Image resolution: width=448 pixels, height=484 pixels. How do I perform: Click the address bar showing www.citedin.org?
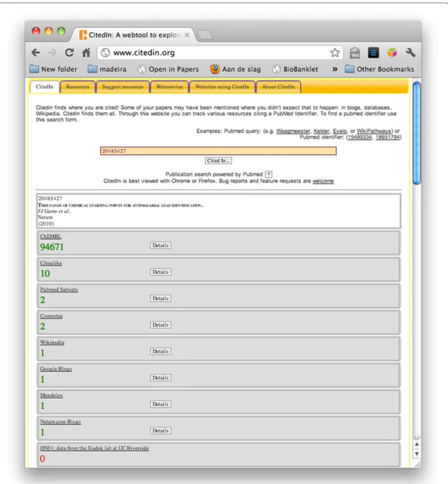point(219,53)
